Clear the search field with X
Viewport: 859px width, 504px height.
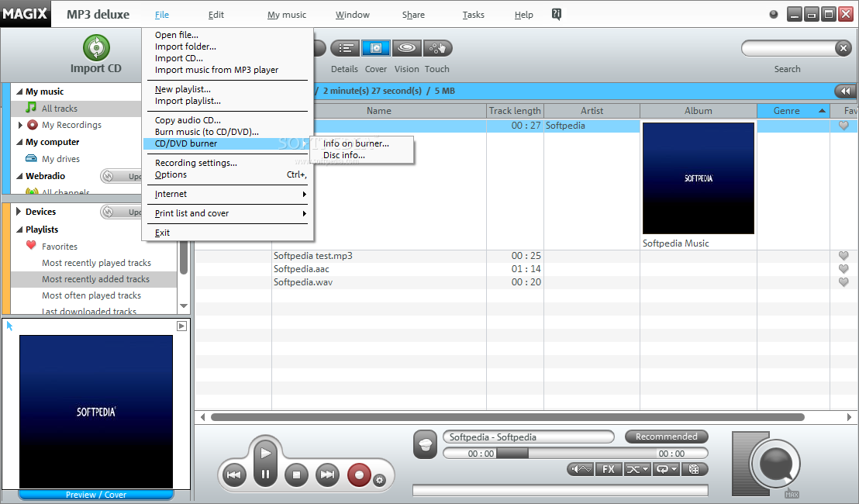[x=843, y=48]
